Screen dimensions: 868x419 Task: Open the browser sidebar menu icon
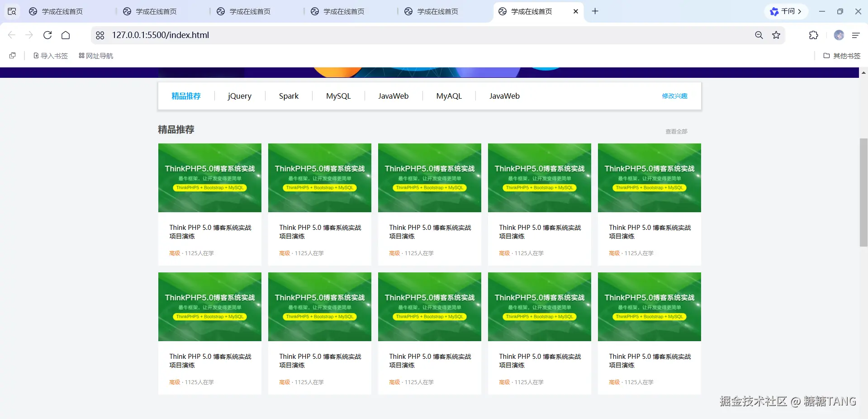(856, 35)
